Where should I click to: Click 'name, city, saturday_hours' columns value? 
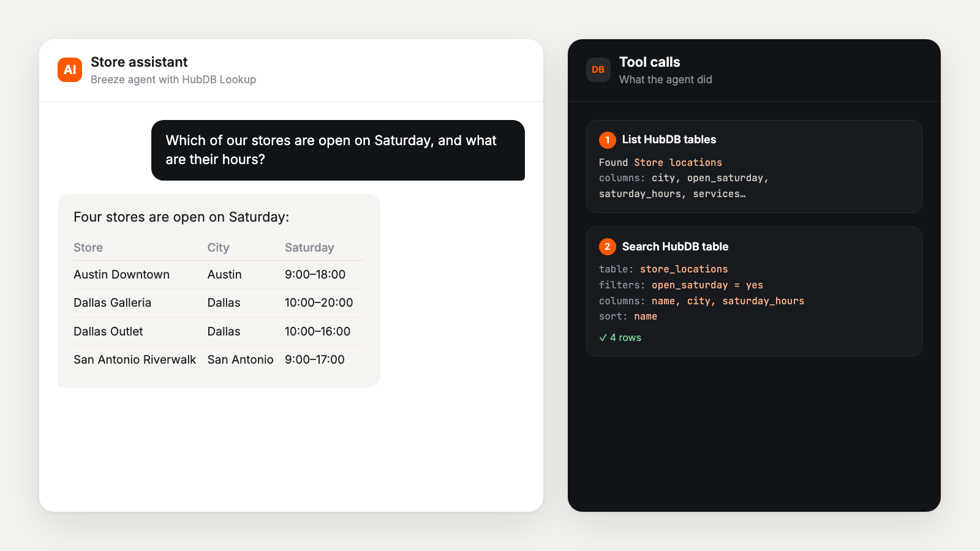[728, 301]
